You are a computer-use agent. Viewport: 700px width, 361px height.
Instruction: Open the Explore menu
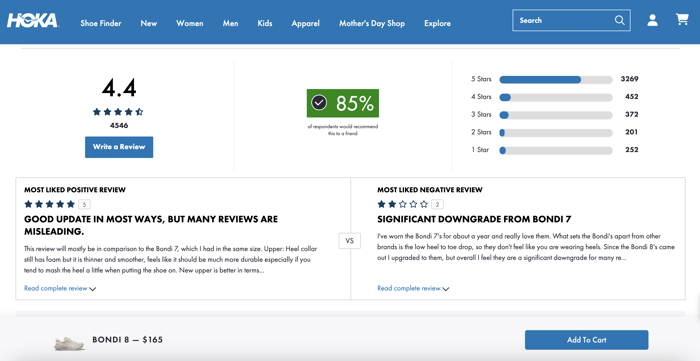(x=438, y=23)
